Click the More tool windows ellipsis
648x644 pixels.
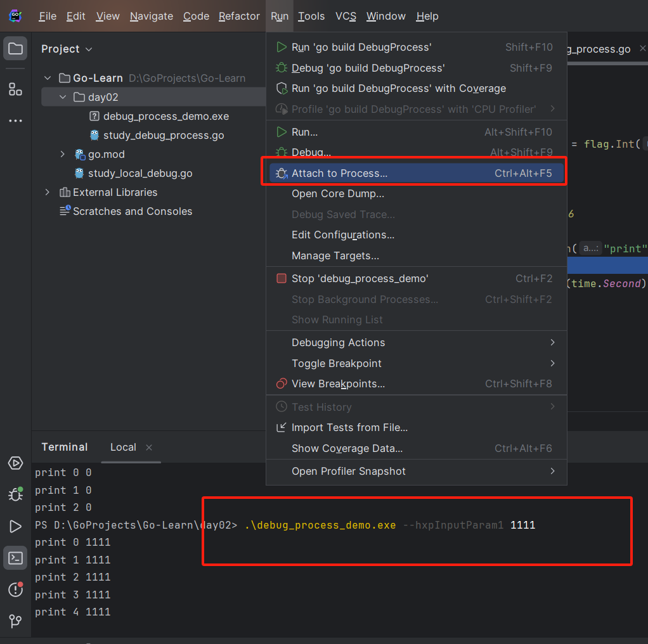tap(15, 120)
